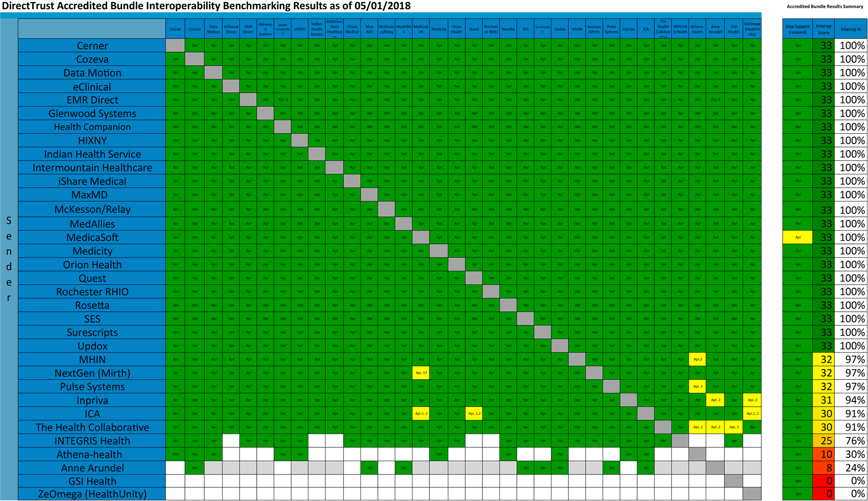The image size is (868, 501).
Task: Click the Quest row label
Action: pyautogui.click(x=92, y=278)
